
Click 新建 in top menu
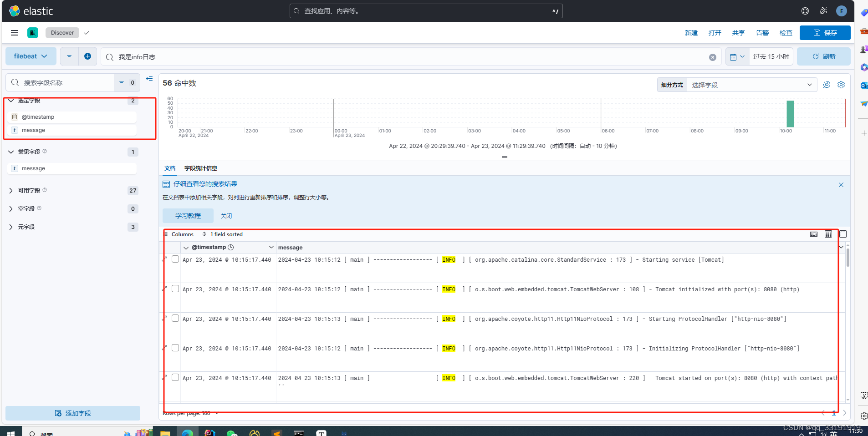coord(691,33)
